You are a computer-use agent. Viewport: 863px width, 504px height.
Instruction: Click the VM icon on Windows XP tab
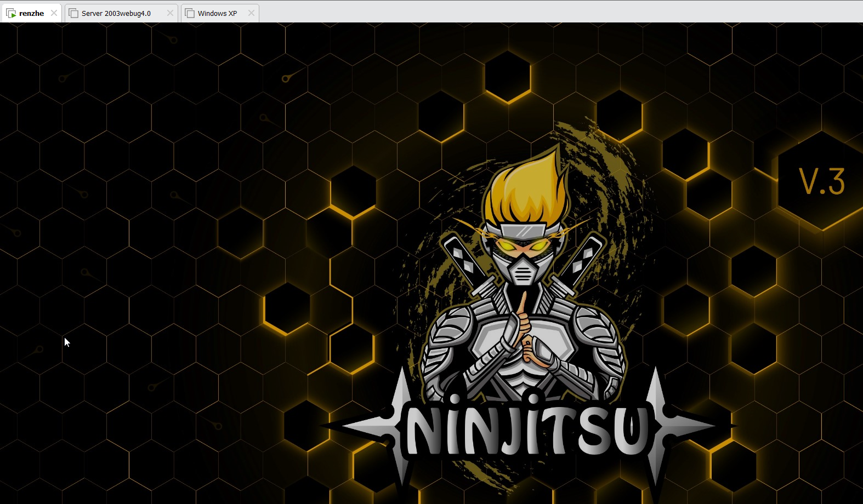coord(190,13)
